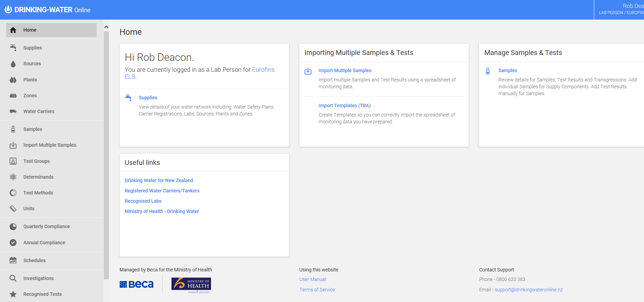
Task: Select Annual Compliance in the sidebar
Action: [x=44, y=243]
